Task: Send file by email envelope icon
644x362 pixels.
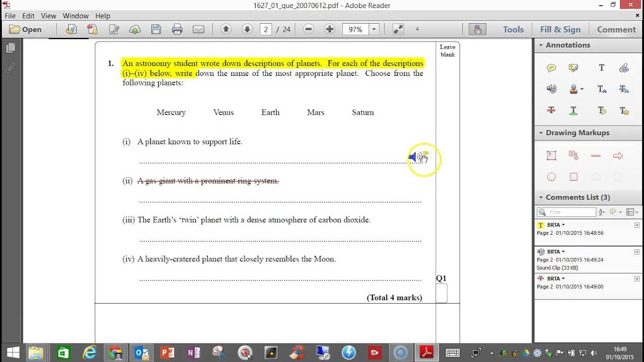Action: tap(198, 29)
